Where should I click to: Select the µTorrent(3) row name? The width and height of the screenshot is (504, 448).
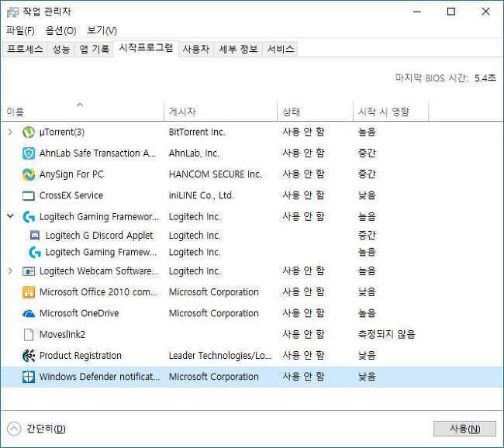click(x=62, y=132)
